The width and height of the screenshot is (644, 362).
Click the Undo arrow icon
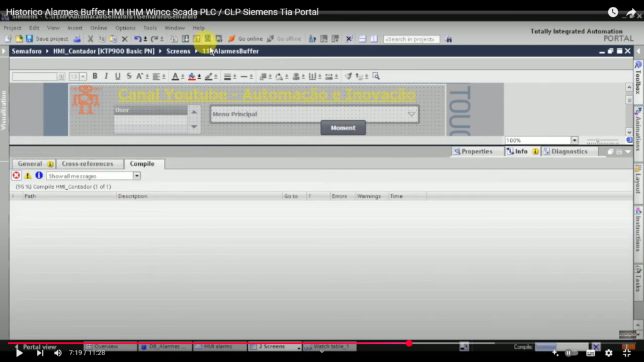pos(138,39)
